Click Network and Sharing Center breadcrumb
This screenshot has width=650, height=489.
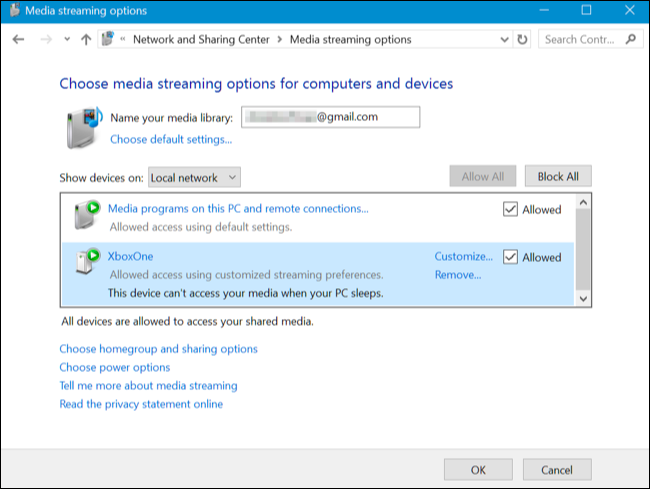(x=201, y=39)
